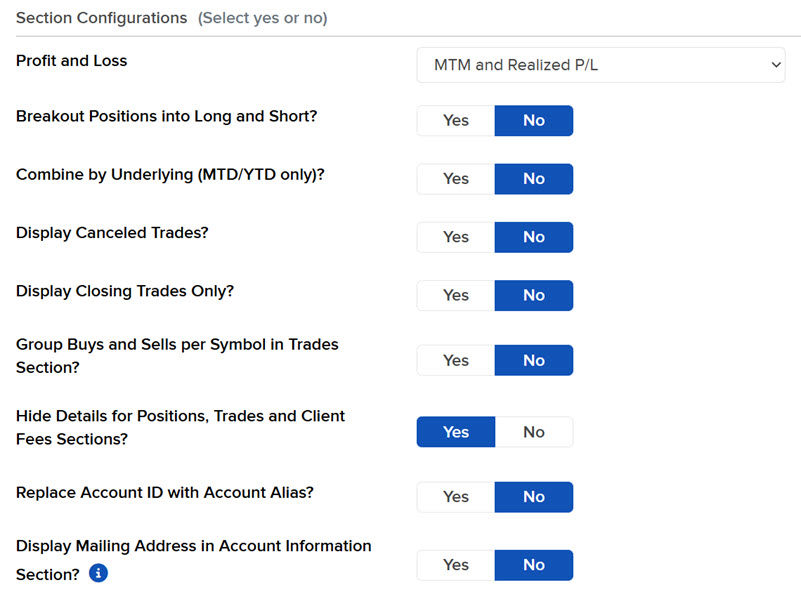The height and width of the screenshot is (606, 801).
Task: Select No for Display Closing Trades Only
Action: (534, 295)
